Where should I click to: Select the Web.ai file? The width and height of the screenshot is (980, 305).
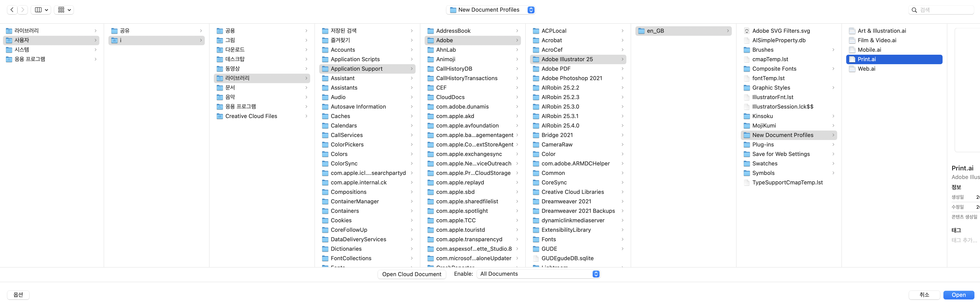866,69
